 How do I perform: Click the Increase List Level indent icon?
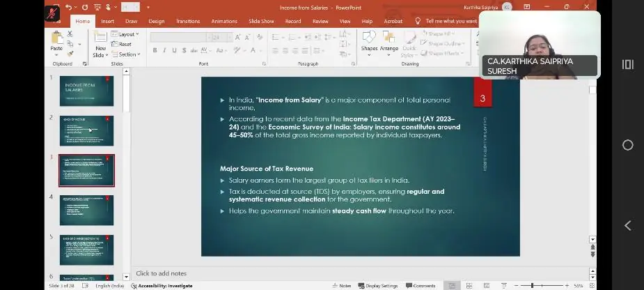[317, 38]
